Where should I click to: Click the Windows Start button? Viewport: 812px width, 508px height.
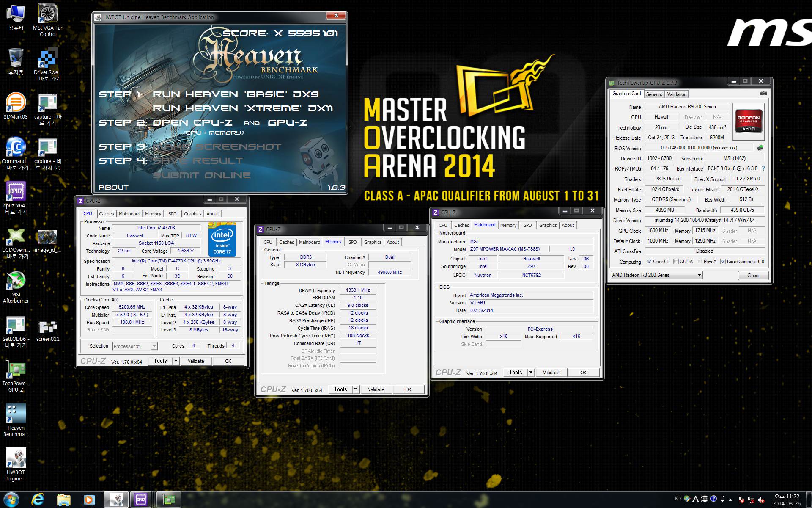(11, 500)
